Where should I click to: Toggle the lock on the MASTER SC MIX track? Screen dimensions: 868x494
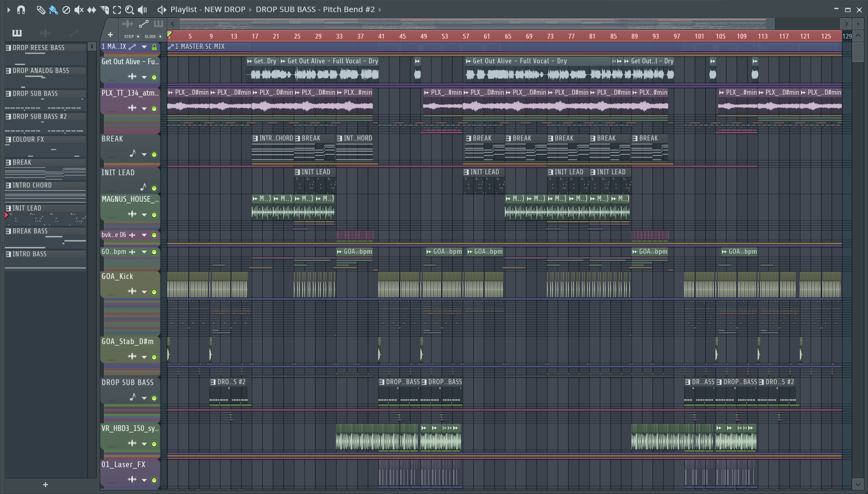[154, 47]
